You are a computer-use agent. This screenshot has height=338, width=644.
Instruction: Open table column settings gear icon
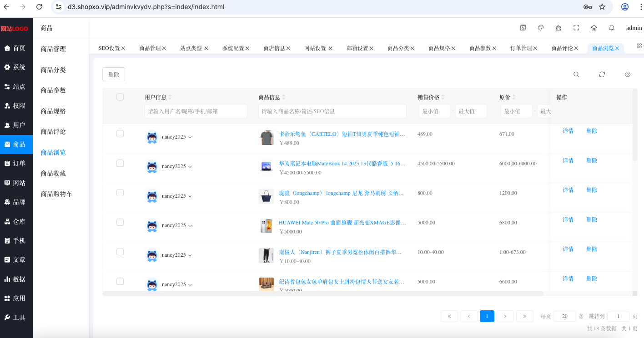628,75
